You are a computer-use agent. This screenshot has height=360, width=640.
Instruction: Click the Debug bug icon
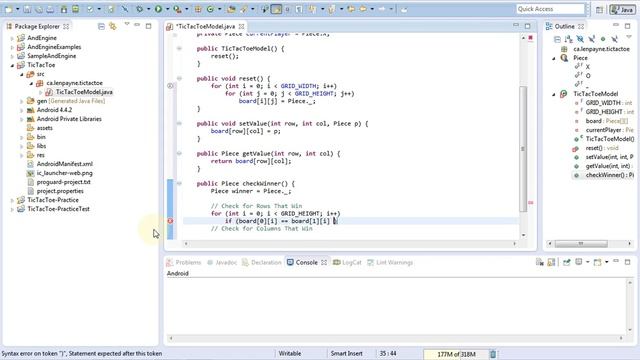(x=140, y=9)
